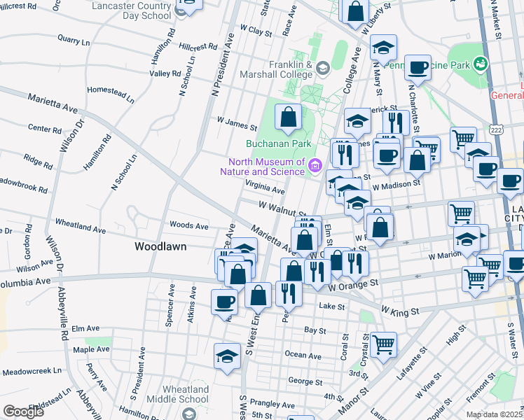
Task: Select the Wheatland Middle School label
Action: (x=177, y=394)
